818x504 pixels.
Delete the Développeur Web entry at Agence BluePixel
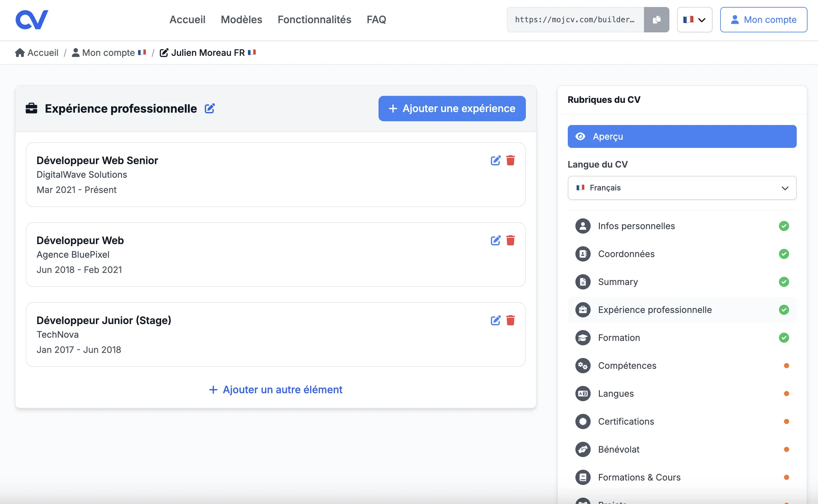tap(511, 240)
